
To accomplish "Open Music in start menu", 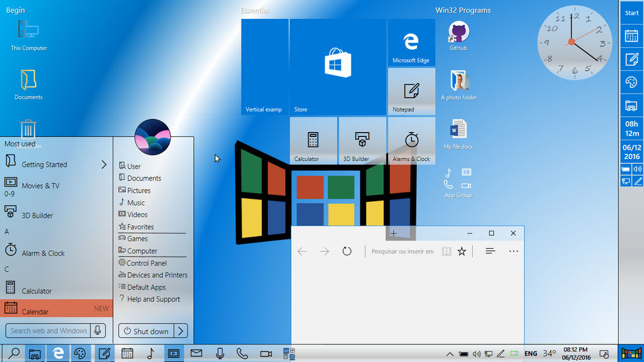I will [x=132, y=203].
